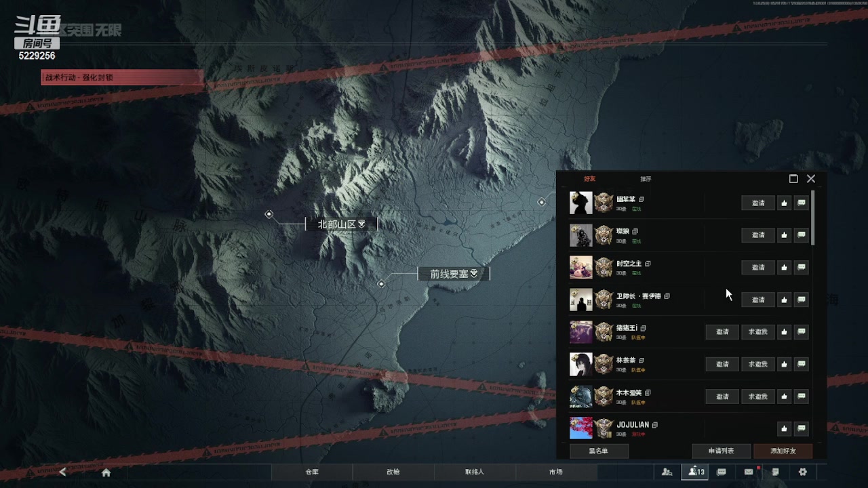
Task: Click the friends list vertical scrollbar
Action: pyautogui.click(x=812, y=218)
